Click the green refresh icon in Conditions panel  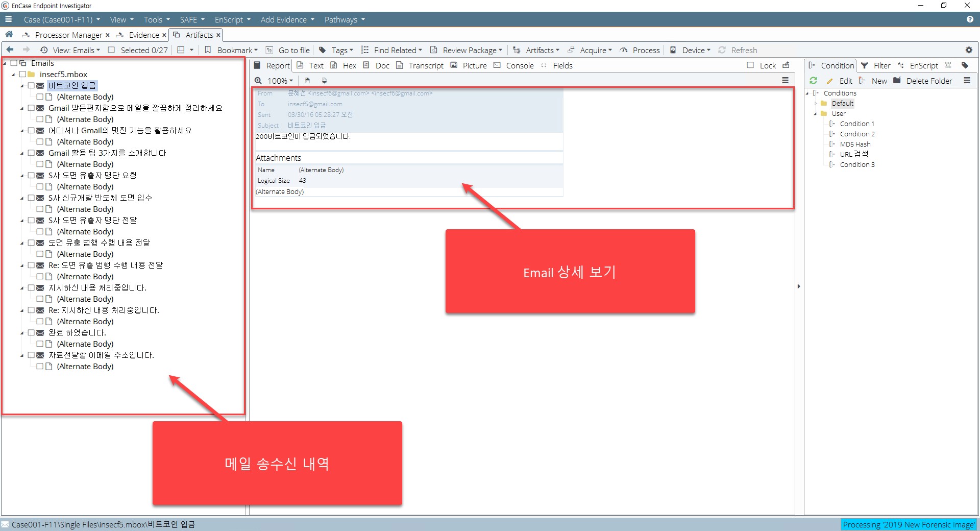coord(813,81)
